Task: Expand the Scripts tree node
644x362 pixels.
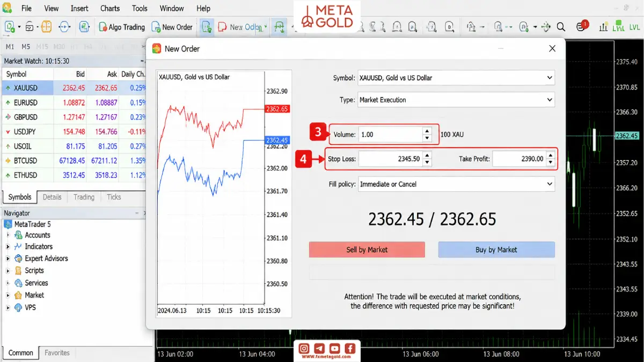Action: (8, 271)
